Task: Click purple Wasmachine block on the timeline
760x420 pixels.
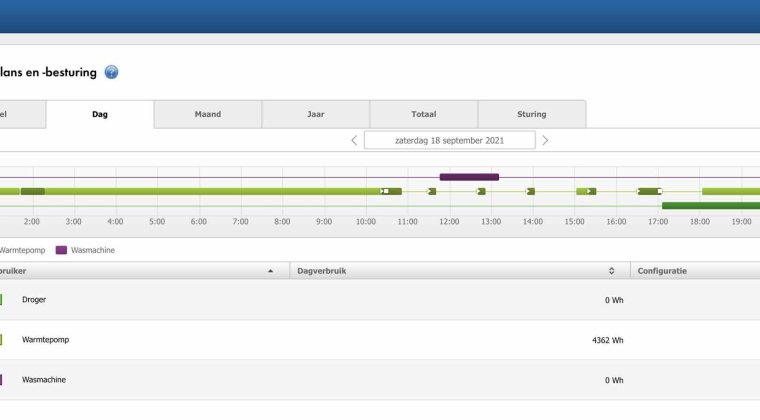Action: click(x=469, y=177)
